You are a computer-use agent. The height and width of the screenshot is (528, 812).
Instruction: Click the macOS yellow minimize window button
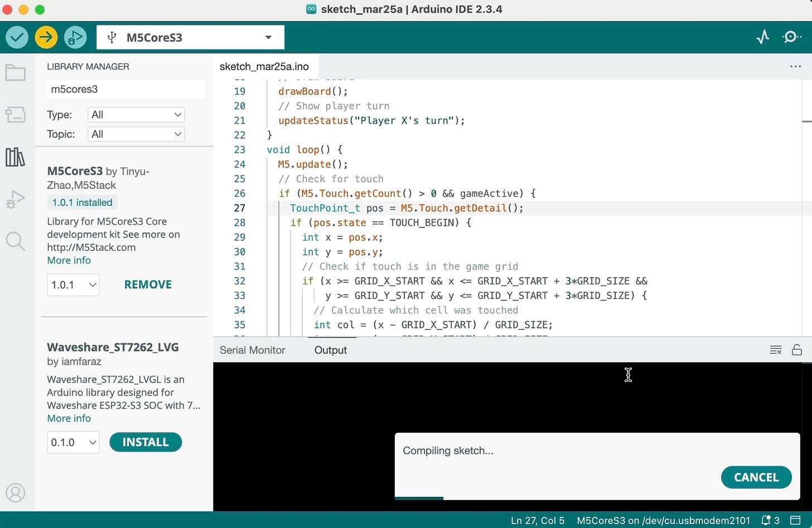coord(23,9)
